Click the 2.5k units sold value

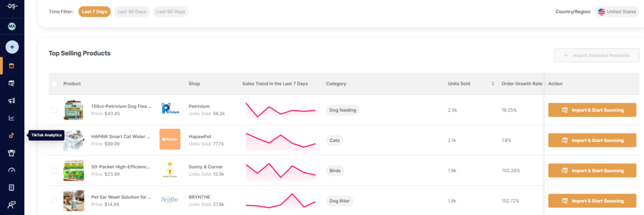coord(452,110)
